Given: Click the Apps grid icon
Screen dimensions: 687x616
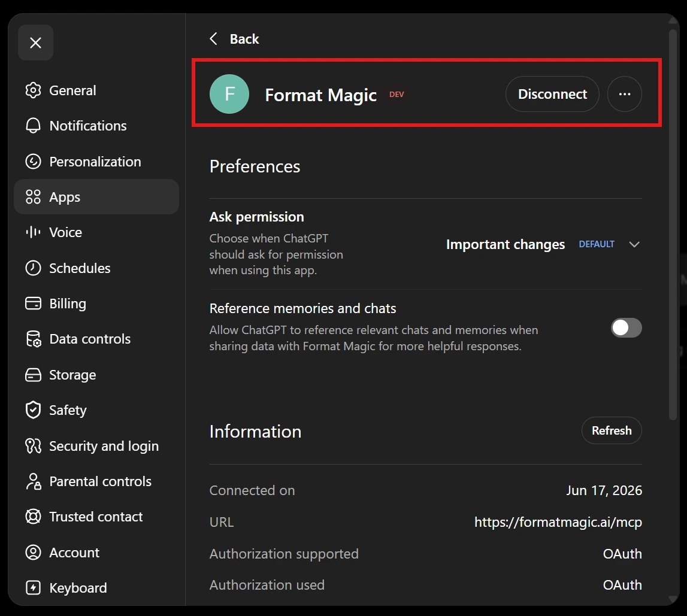Looking at the screenshot, I should (34, 197).
